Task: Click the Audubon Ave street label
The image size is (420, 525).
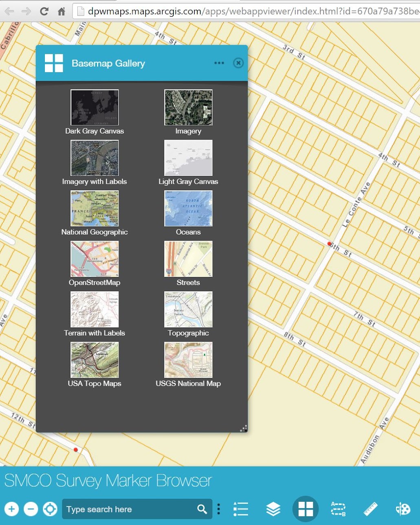Action: pos(375,441)
